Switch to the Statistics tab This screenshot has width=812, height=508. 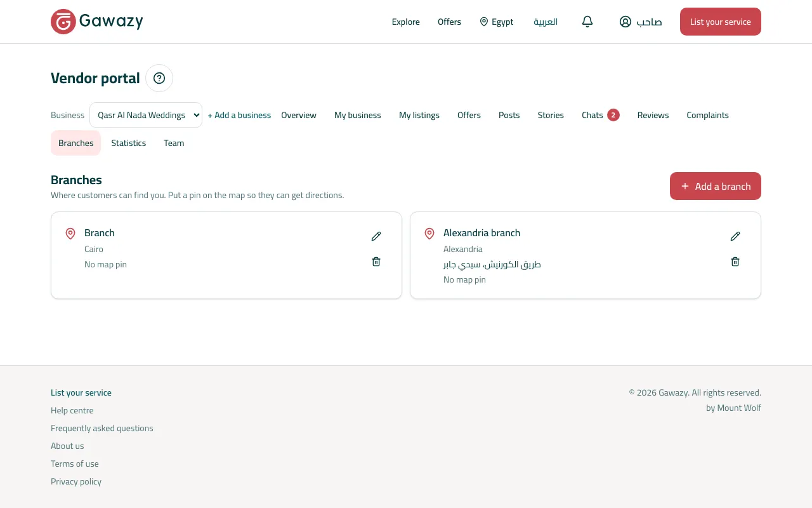point(129,143)
